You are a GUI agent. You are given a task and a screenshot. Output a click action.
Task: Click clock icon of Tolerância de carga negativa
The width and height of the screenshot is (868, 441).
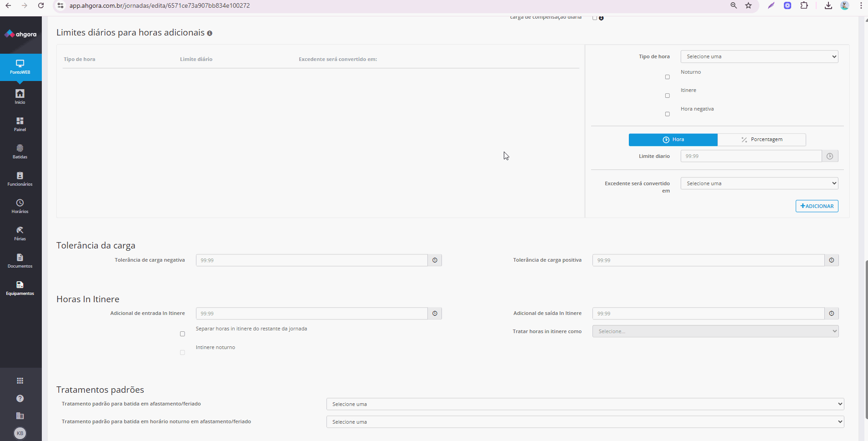435,260
